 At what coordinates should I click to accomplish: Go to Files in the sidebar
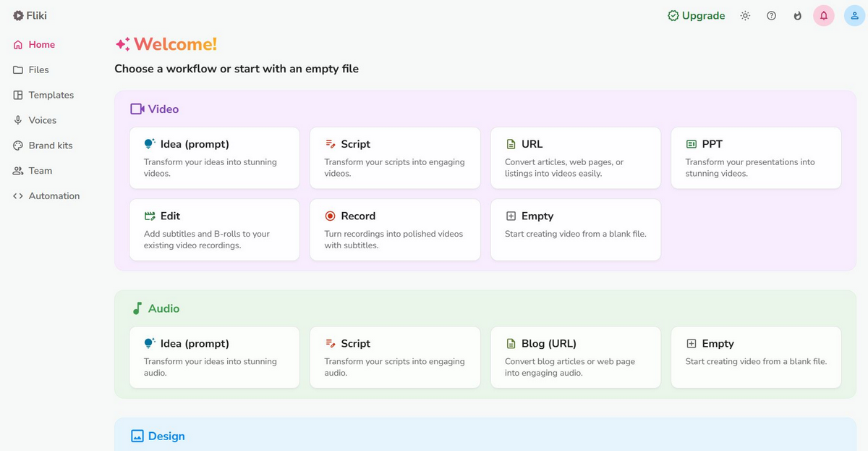point(38,69)
